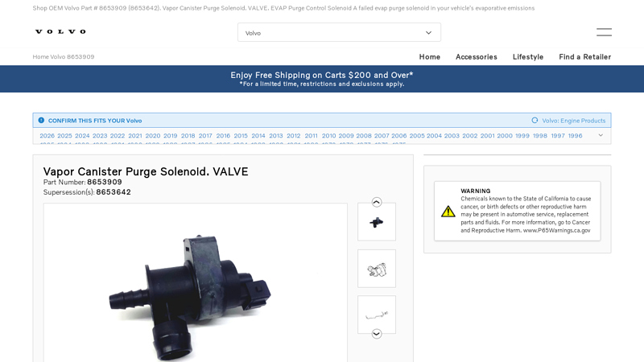
Task: Go to Lifestyle in navigation
Action: (x=528, y=57)
